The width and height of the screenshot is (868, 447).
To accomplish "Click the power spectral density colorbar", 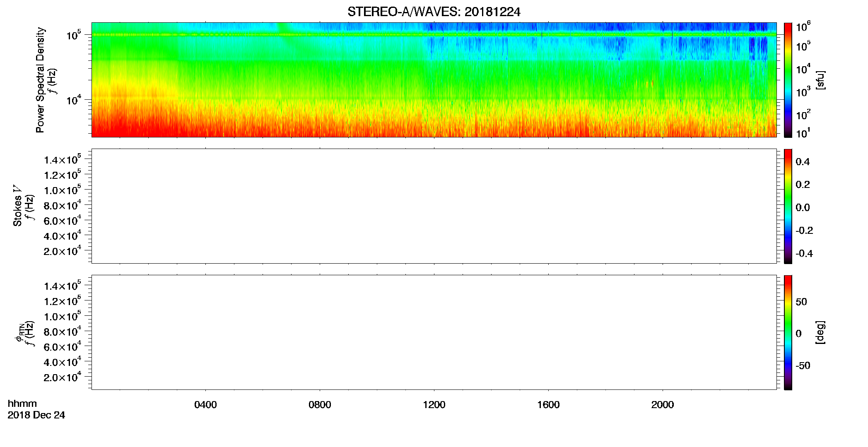I will [788, 80].
